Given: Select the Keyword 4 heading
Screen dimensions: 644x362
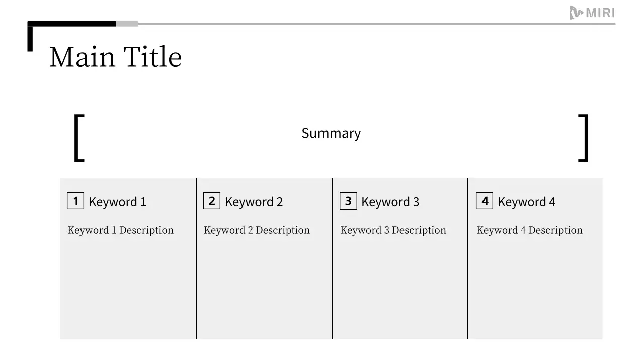Looking at the screenshot, I should pos(526,202).
